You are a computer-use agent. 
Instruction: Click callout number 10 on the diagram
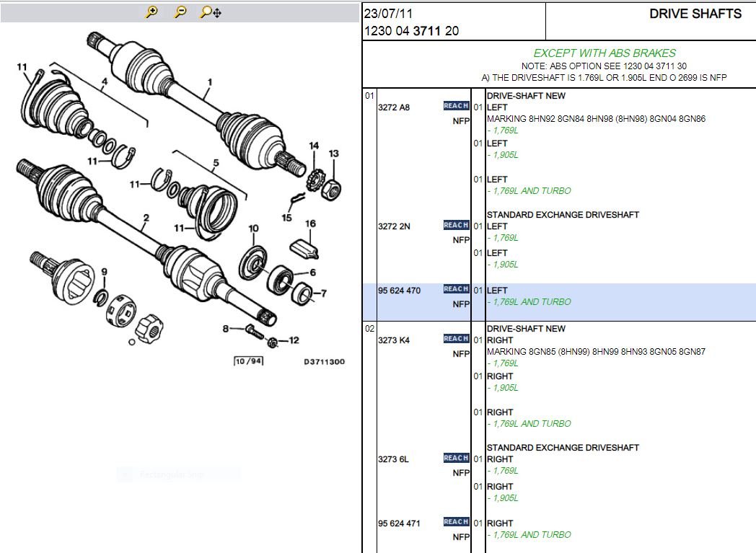(254, 229)
